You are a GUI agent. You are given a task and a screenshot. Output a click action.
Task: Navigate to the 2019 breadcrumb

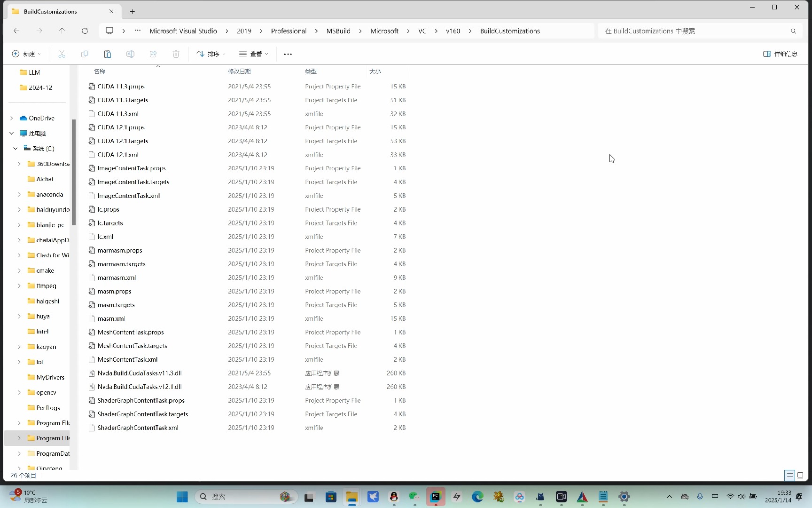coord(244,31)
